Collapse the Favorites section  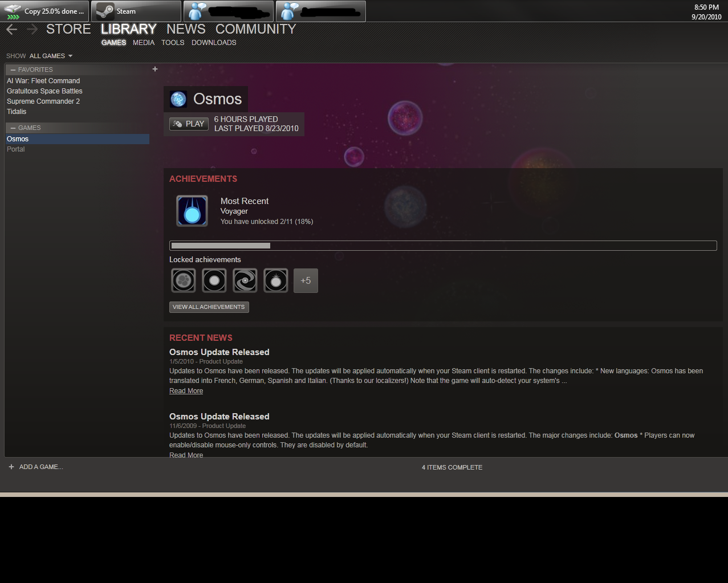(x=13, y=70)
